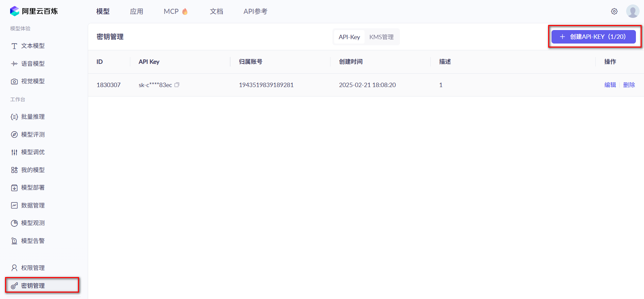Click the 工作台 sidebar section label
The width and height of the screenshot is (644, 299).
click(18, 100)
